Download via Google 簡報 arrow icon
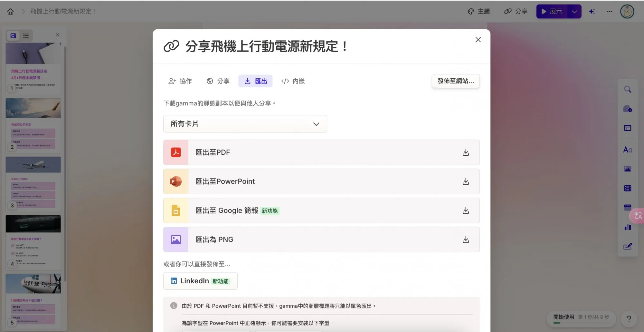Viewport: 644px width, 332px height. [466, 210]
